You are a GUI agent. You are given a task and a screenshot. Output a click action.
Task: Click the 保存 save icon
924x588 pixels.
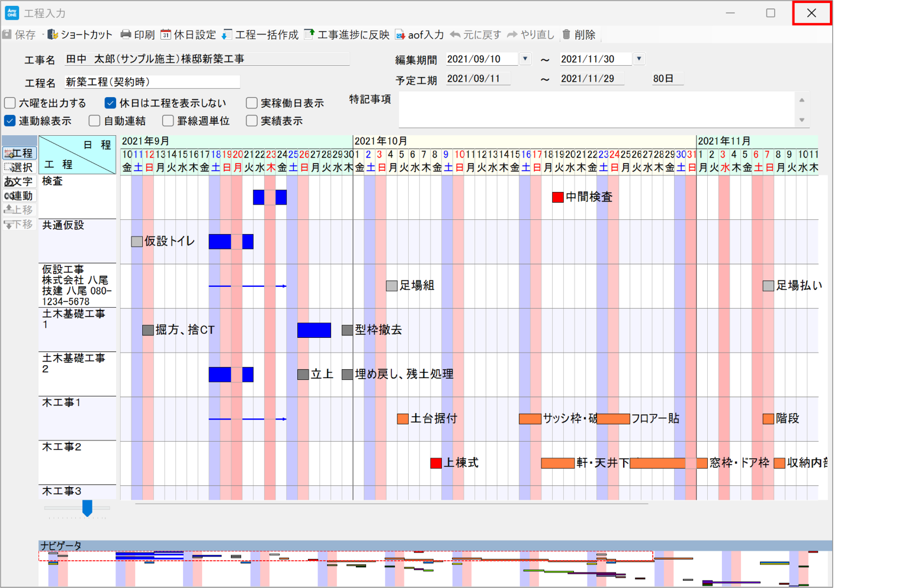7,34
